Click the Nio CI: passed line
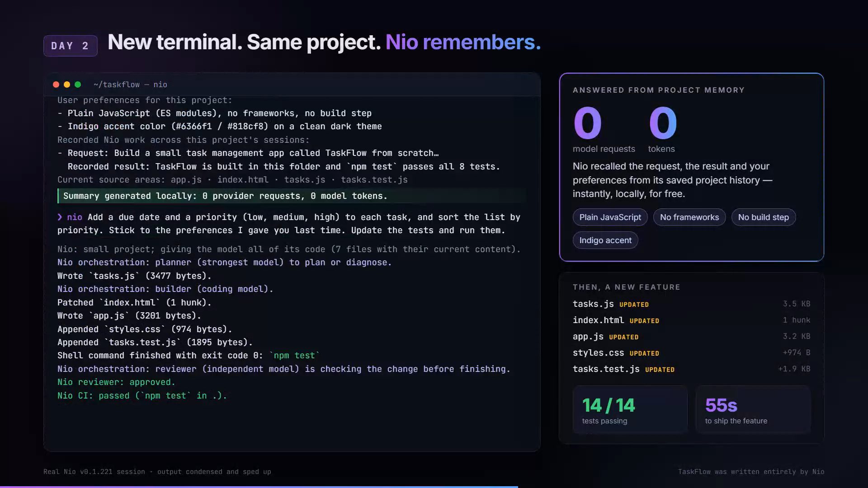This screenshot has height=488, width=868. [x=142, y=396]
